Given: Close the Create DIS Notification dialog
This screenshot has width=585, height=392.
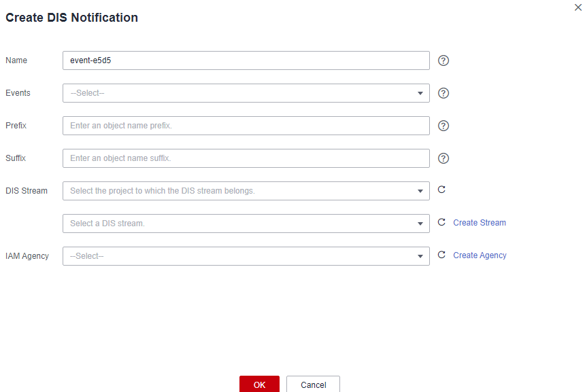Looking at the screenshot, I should pyautogui.click(x=578, y=7).
